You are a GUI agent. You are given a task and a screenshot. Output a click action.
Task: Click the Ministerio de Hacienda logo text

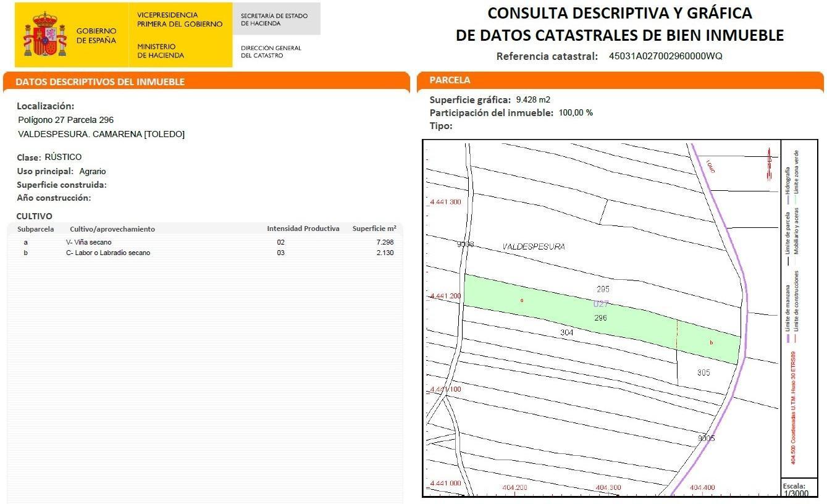tap(161, 51)
